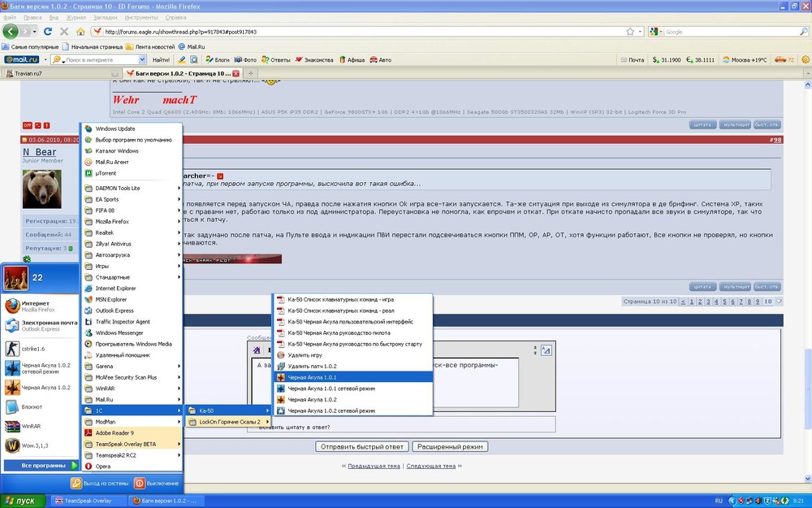This screenshot has height=508, width=812.
Task: Click пуск Start button
Action: (x=23, y=501)
